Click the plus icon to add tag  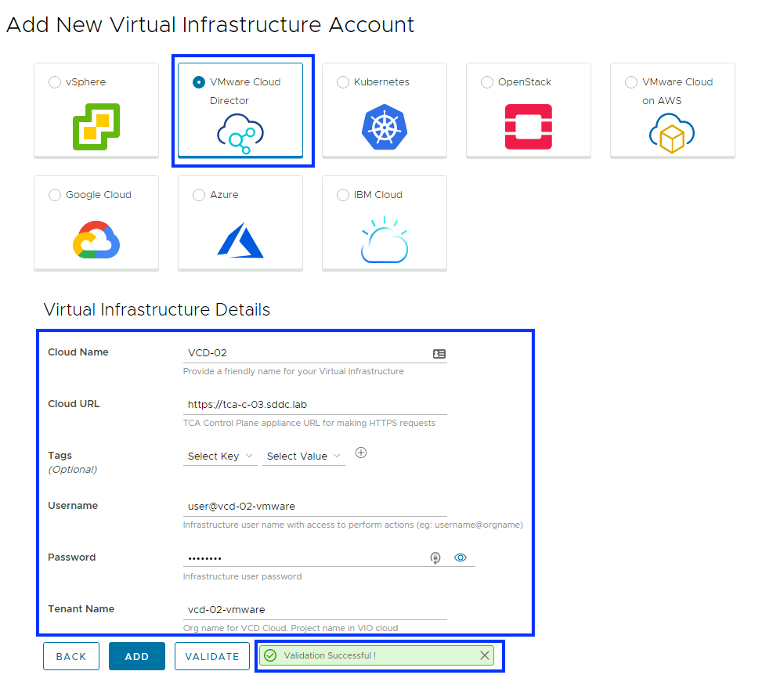pyautogui.click(x=361, y=453)
